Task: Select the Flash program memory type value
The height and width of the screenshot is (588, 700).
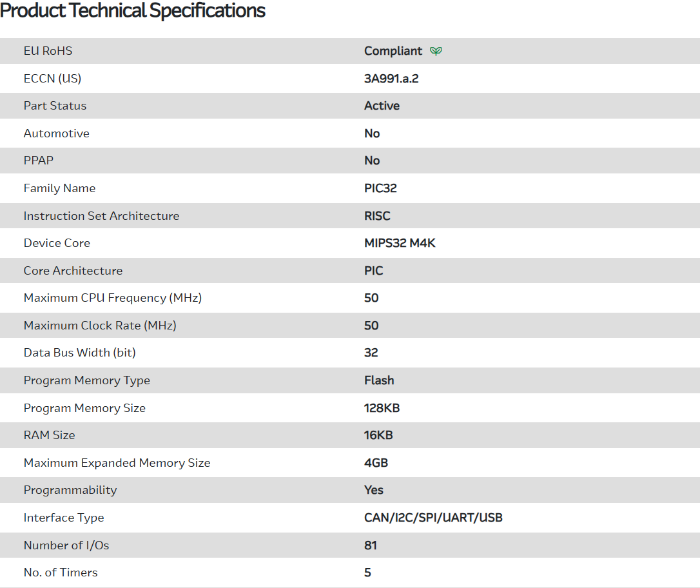Action: pyautogui.click(x=379, y=380)
